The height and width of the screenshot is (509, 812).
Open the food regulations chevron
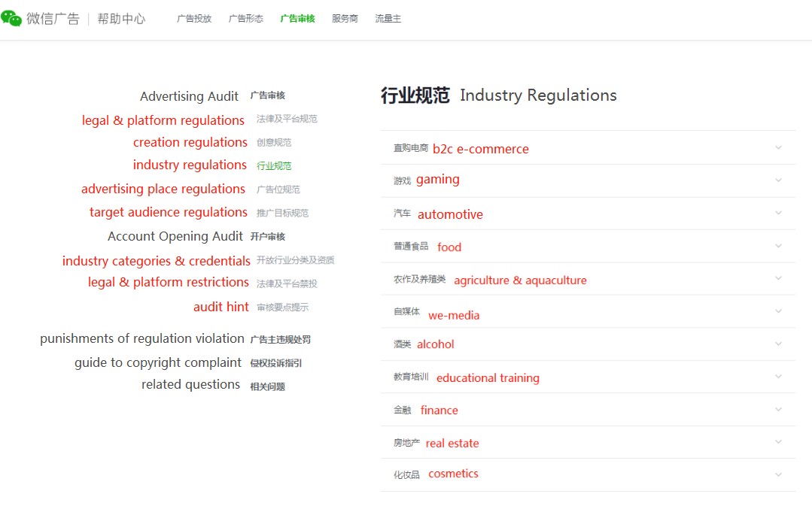778,245
